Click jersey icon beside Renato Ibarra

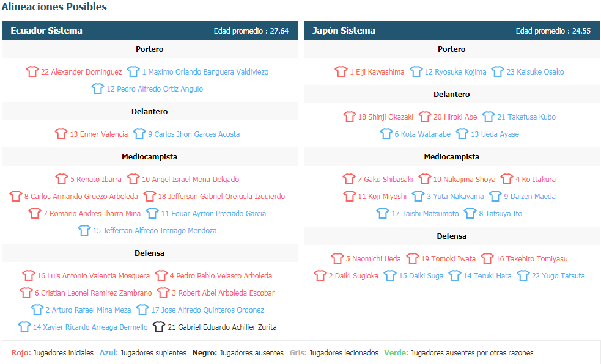tap(62, 179)
